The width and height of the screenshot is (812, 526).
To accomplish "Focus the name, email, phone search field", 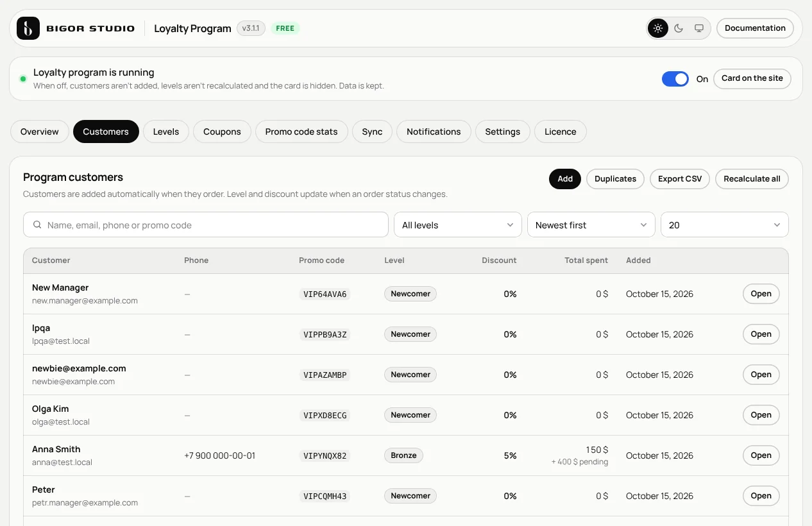I will (x=206, y=225).
